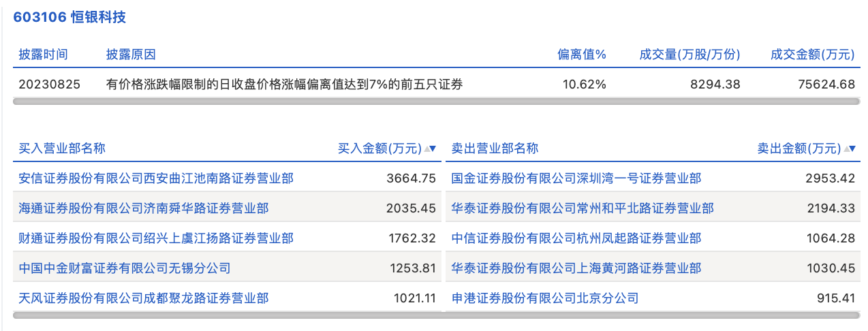Sort sell amount descending with the down arrow

pos(852,148)
